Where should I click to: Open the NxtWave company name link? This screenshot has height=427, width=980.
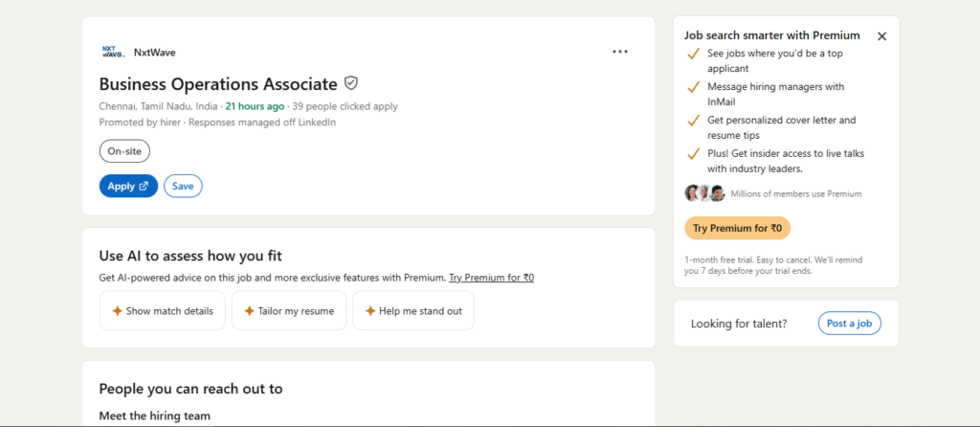154,53
